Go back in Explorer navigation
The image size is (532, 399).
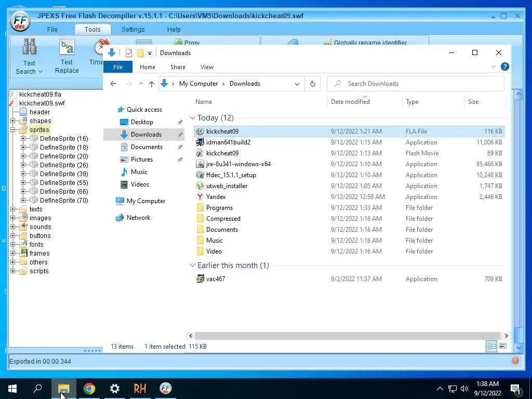click(x=113, y=84)
